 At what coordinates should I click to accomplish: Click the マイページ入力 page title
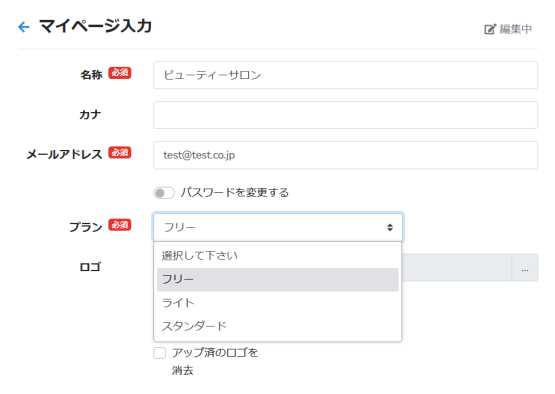click(x=96, y=26)
